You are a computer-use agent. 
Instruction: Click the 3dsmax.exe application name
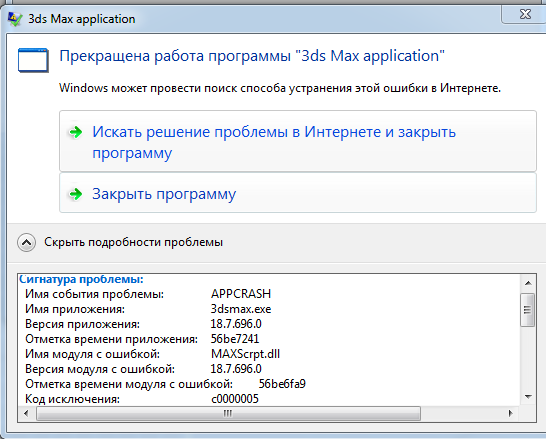241,309
